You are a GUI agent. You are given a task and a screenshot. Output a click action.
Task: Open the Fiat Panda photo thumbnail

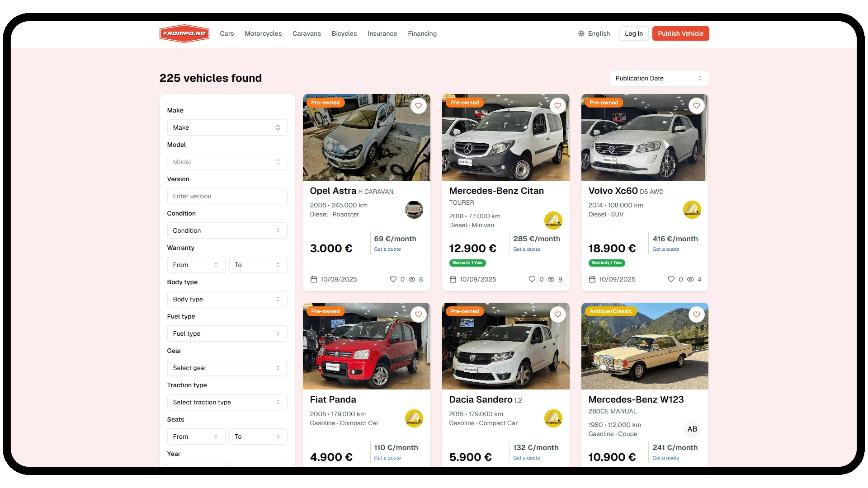tap(366, 346)
